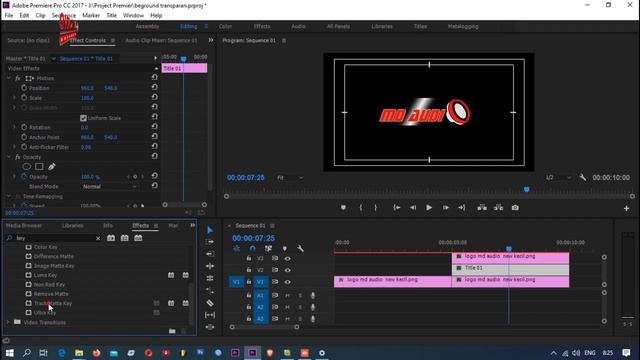This screenshot has height=360, width=640.
Task: Step back one frame
Action: [413, 208]
